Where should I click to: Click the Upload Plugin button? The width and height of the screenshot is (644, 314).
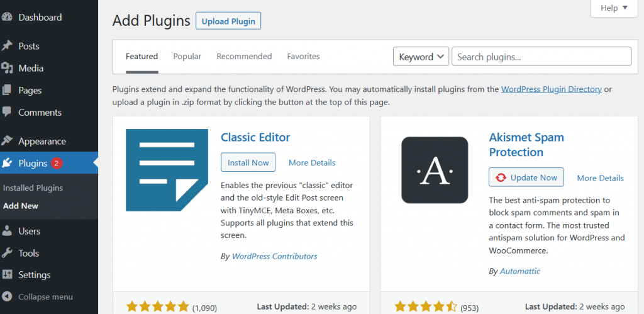[x=228, y=21]
